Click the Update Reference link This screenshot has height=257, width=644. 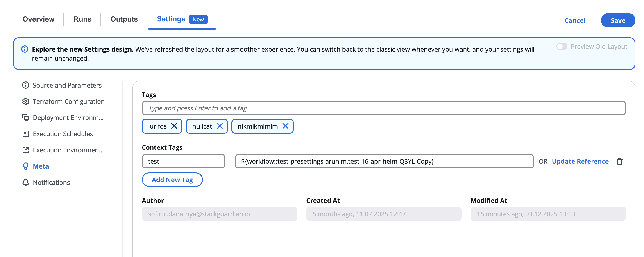pyautogui.click(x=580, y=161)
